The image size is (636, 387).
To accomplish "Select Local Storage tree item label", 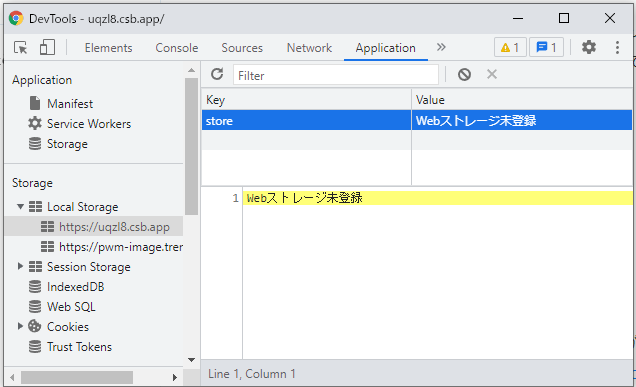I will [82, 207].
